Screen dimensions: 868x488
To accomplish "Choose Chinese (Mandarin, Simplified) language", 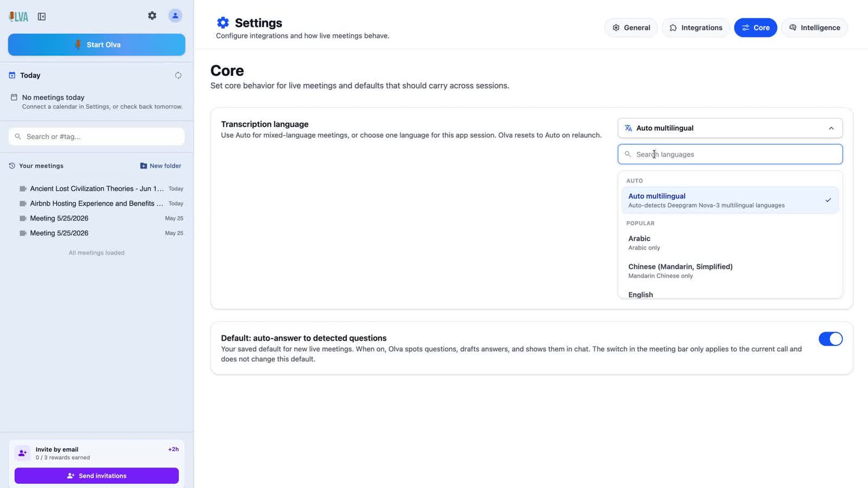I will tap(730, 271).
